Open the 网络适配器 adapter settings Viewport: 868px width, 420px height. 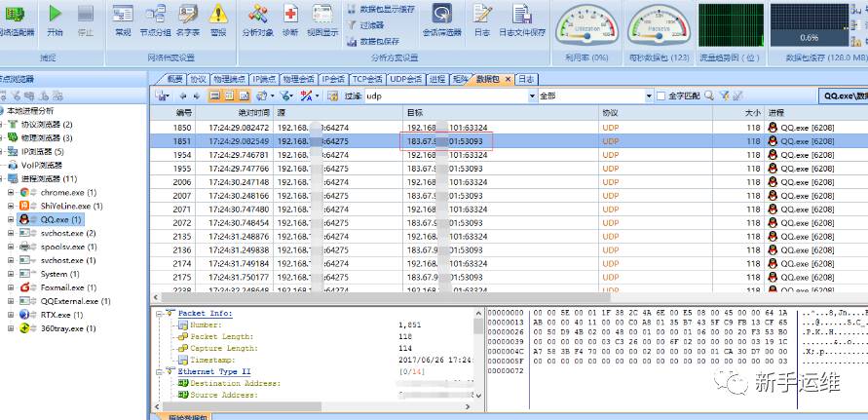point(17,20)
